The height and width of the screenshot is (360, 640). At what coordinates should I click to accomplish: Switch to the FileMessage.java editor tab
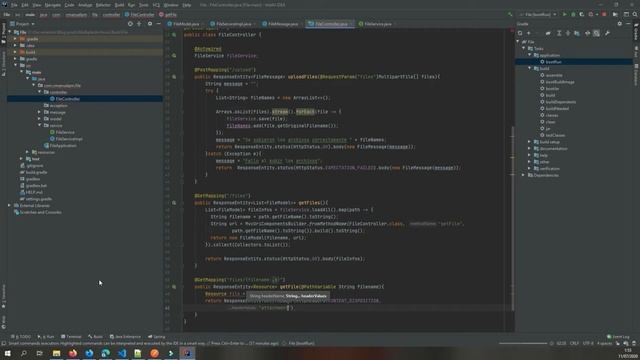(x=282, y=24)
